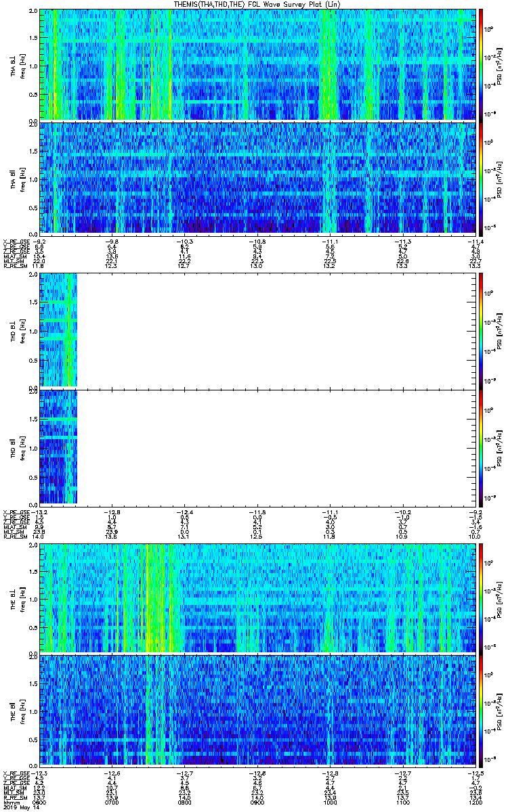Click the 1200 time tick label

[x=475, y=803]
